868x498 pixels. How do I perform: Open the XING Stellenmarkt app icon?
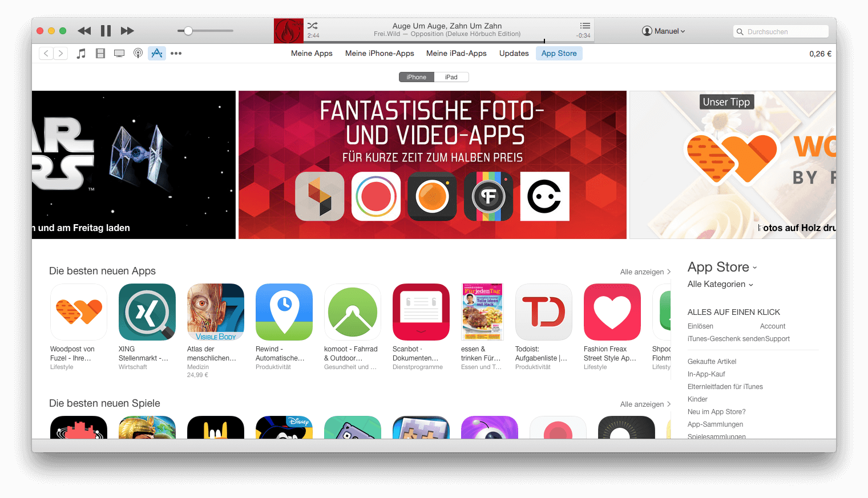[147, 312]
